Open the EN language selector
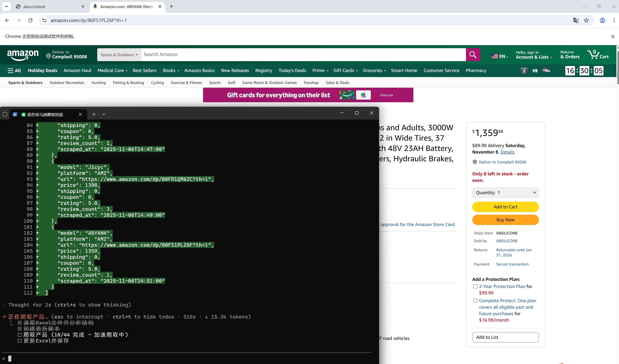This screenshot has width=619, height=364. (500, 56)
